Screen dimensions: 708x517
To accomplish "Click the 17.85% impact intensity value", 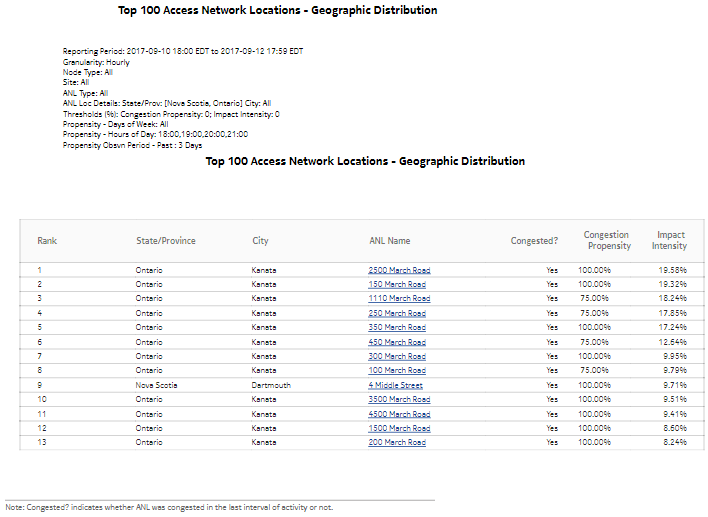I will point(672,313).
